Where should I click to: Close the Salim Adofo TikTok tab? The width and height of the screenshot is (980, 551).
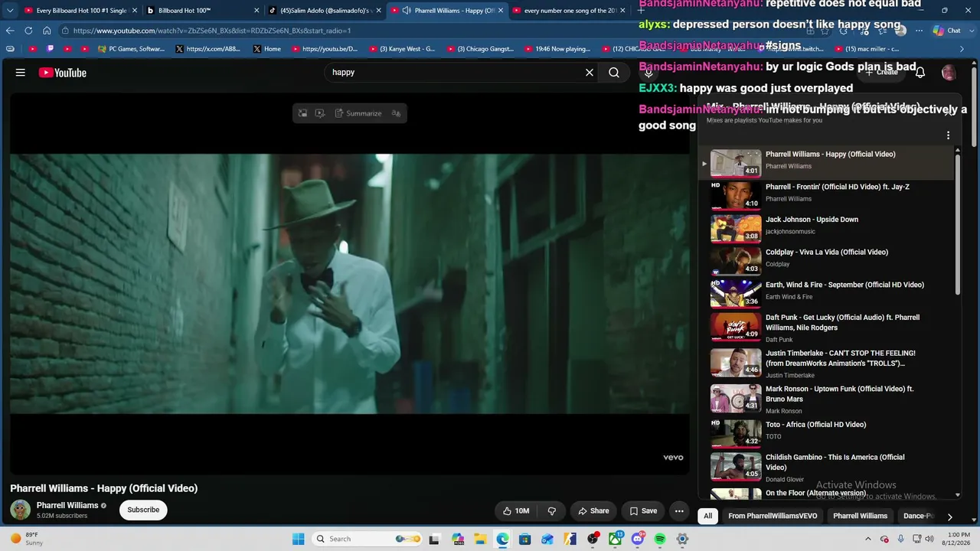(378, 11)
